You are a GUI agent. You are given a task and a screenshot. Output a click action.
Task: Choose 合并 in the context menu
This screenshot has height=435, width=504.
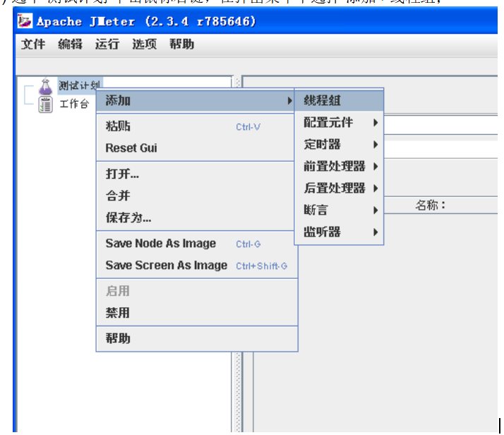196,196
